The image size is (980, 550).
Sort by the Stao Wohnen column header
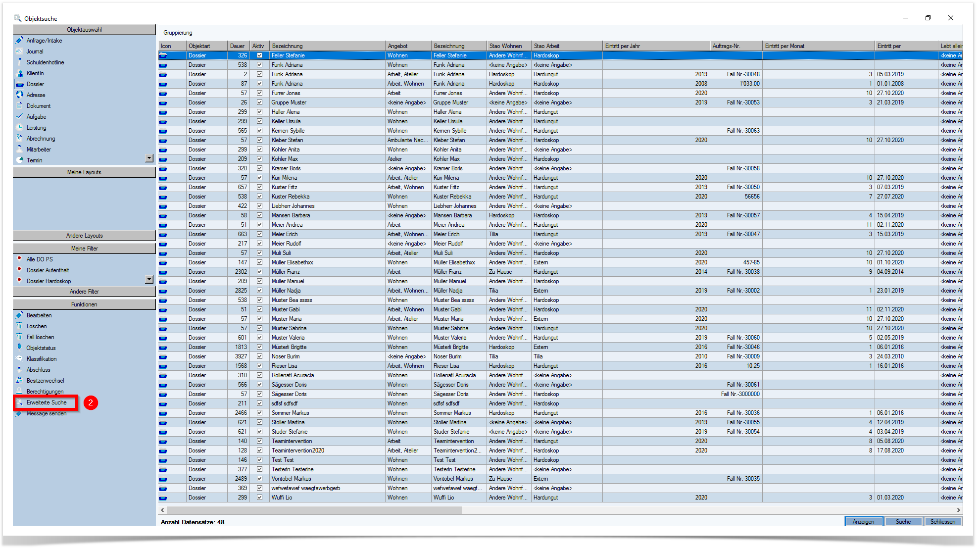(x=509, y=46)
